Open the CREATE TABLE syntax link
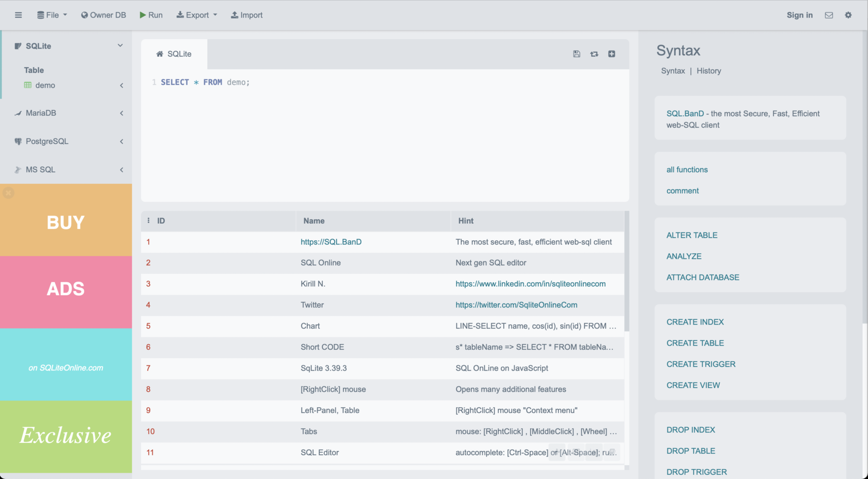 click(695, 343)
